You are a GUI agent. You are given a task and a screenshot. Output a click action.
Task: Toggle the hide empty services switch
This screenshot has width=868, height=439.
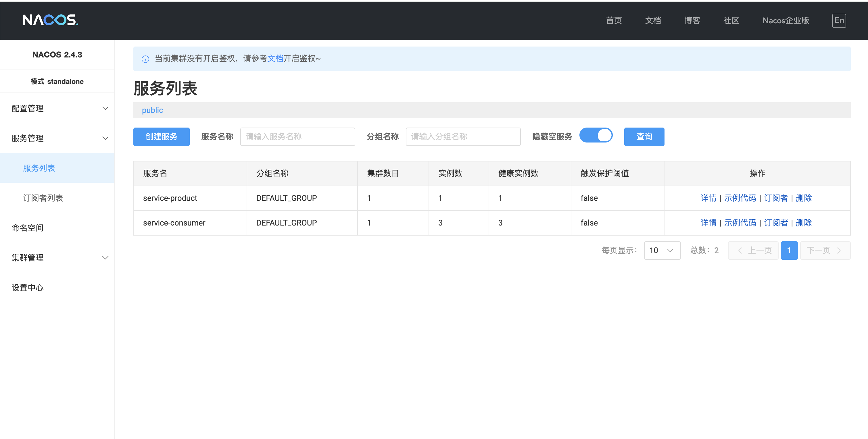coord(596,135)
